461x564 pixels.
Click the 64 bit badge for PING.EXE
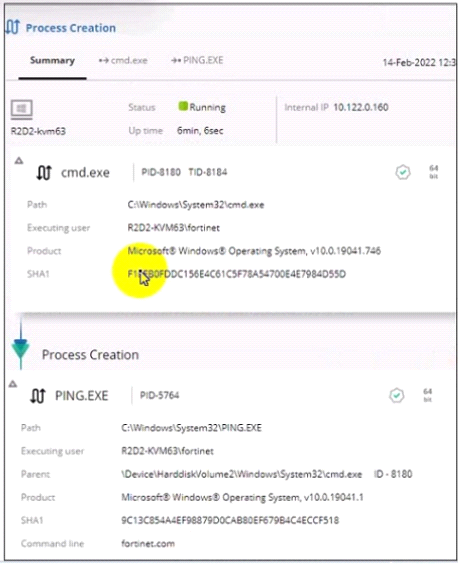point(428,395)
